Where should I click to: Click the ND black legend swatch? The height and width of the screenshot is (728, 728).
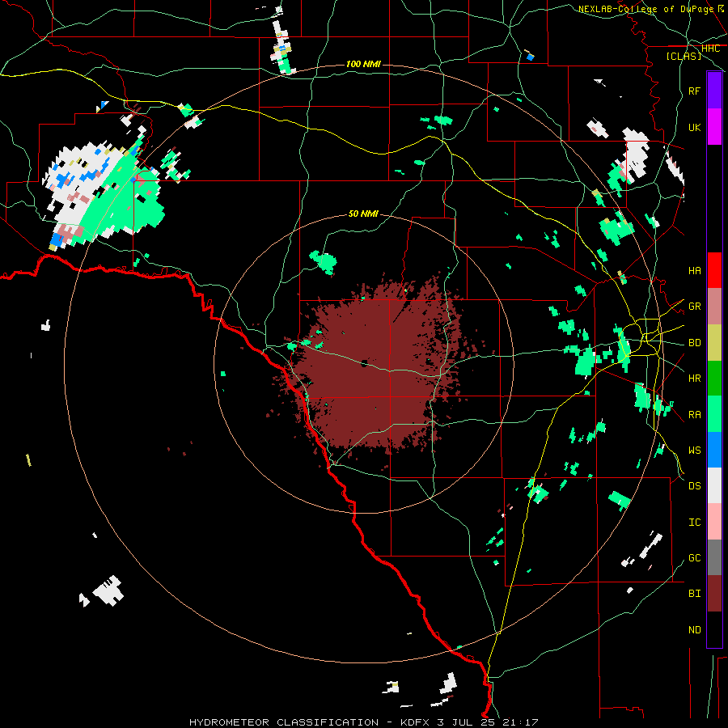pyautogui.click(x=714, y=629)
